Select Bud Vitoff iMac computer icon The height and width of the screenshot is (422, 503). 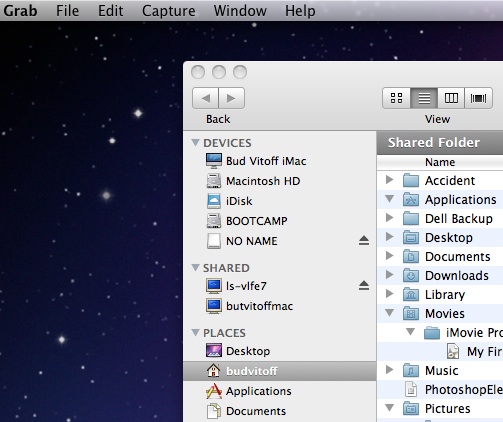pyautogui.click(x=214, y=161)
